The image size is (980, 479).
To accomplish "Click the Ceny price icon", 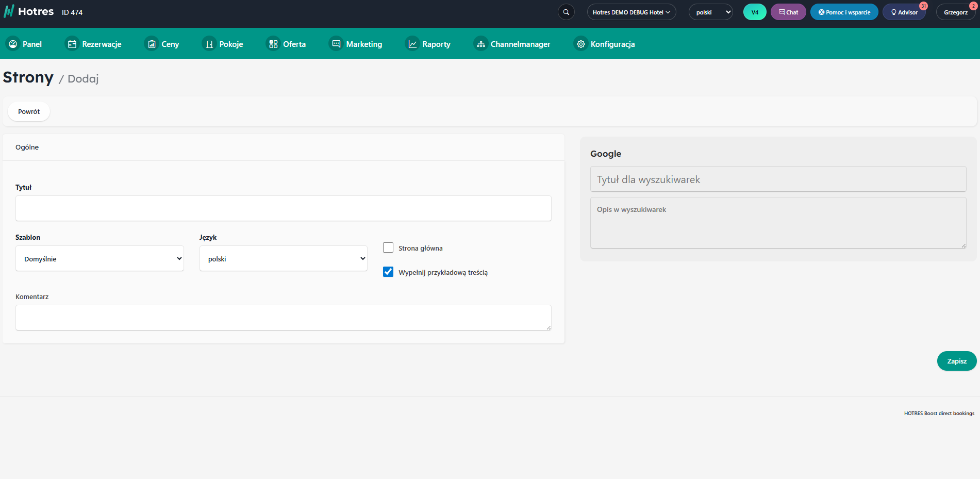I will coord(152,44).
